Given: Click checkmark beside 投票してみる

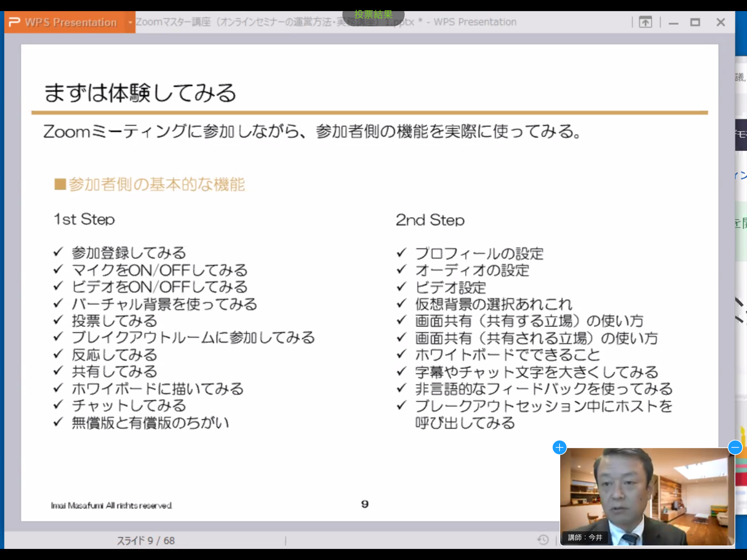Looking at the screenshot, I should click(x=58, y=320).
